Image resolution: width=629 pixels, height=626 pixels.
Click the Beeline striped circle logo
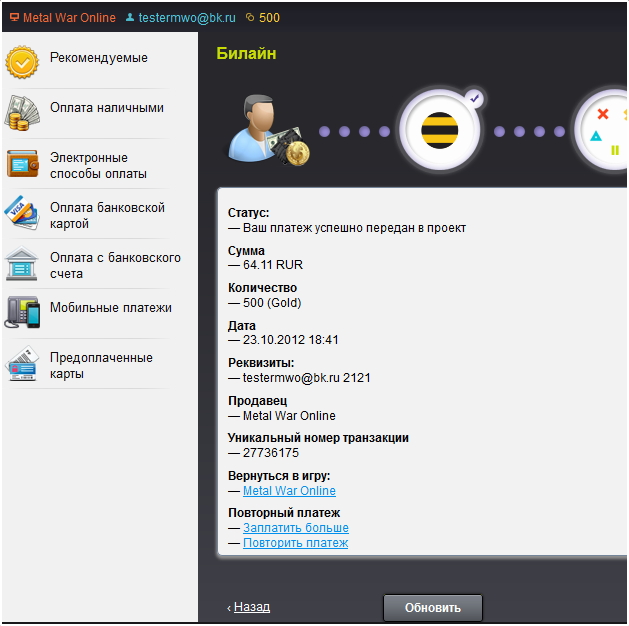coord(440,130)
